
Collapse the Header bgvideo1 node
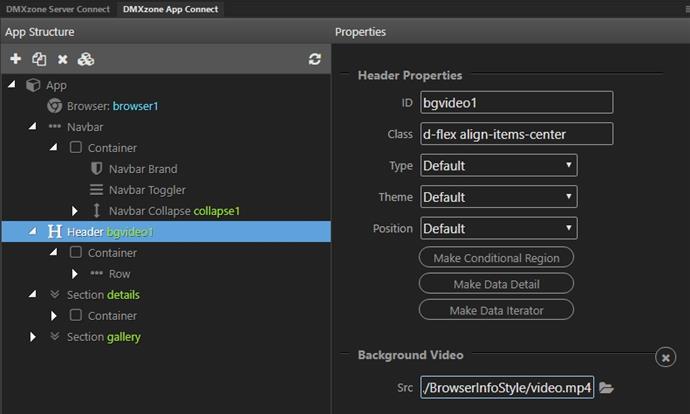(33, 231)
